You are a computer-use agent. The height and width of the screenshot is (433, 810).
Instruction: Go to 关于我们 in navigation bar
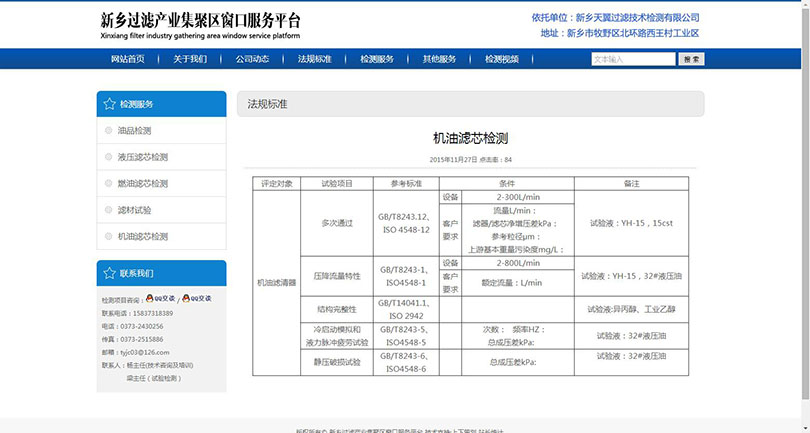pyautogui.click(x=190, y=59)
